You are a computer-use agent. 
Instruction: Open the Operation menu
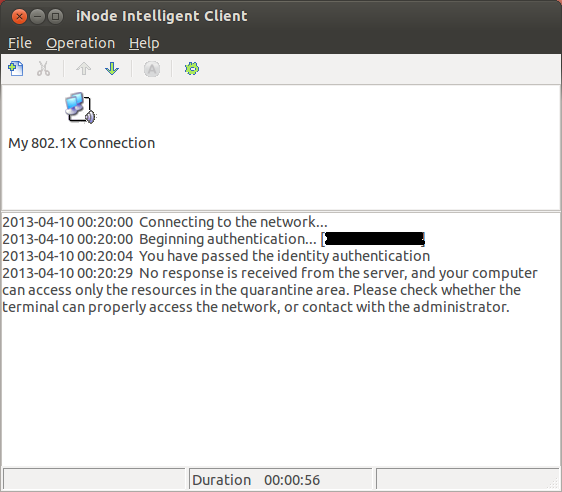[x=80, y=43]
